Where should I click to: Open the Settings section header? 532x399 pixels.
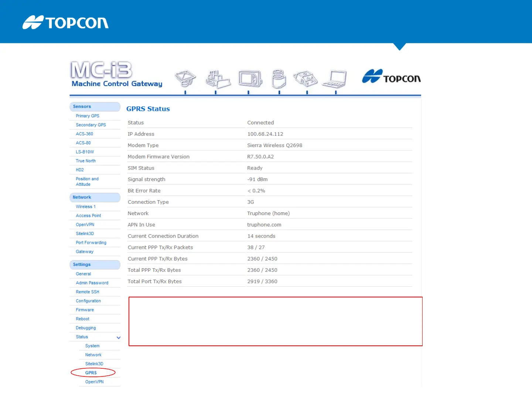95,265
